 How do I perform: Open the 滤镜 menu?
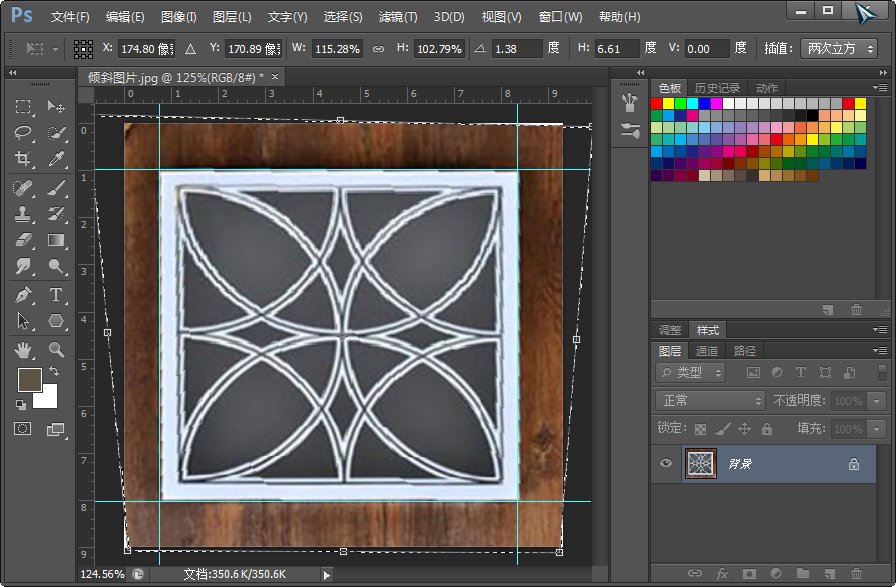click(398, 16)
